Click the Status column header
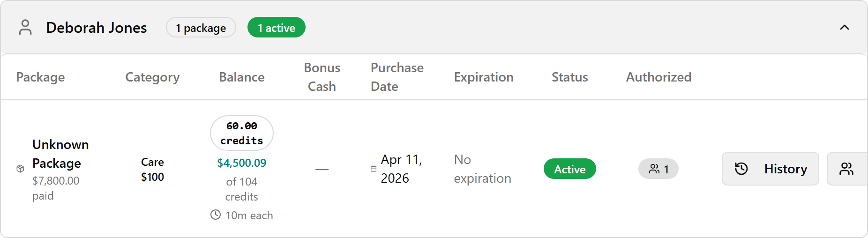 pos(569,77)
